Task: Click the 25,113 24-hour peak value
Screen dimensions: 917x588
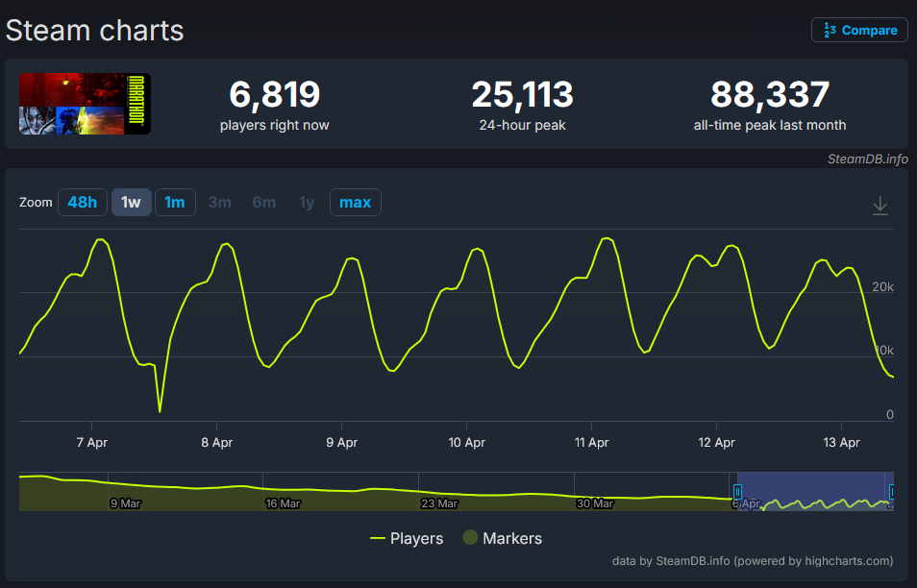Action: click(522, 94)
